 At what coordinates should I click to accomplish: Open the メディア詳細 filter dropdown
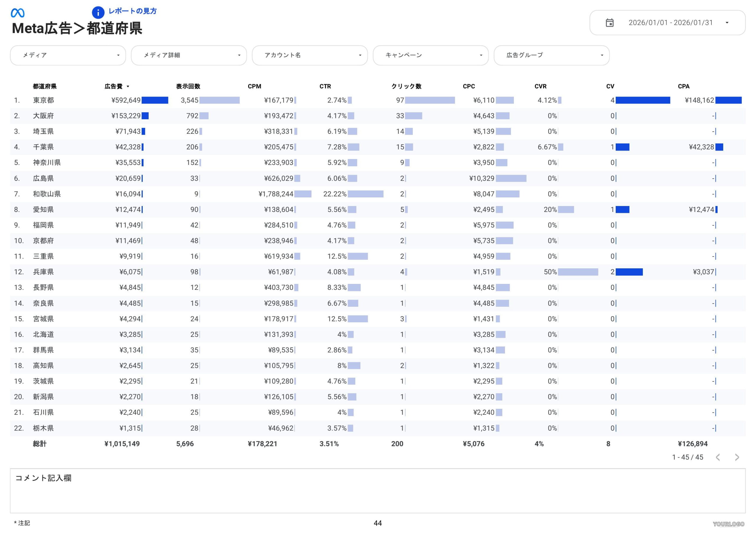pos(189,55)
